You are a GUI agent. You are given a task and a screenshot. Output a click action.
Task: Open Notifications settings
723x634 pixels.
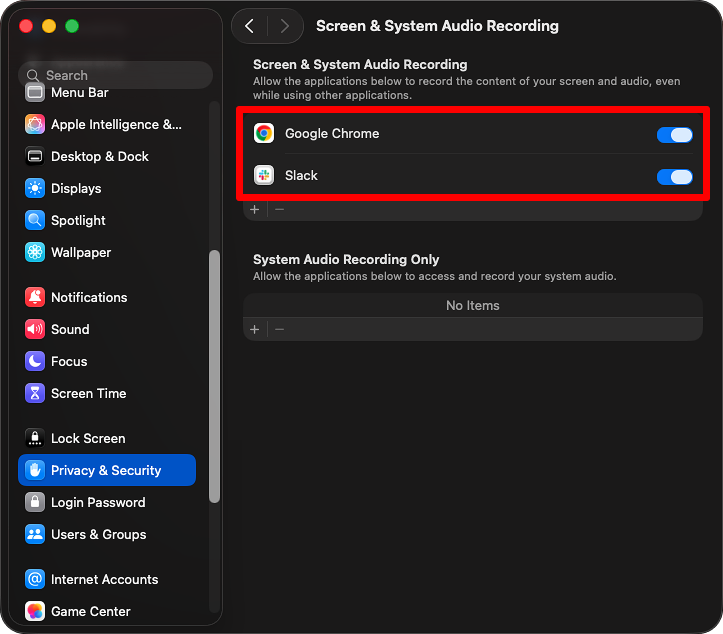pos(107,297)
